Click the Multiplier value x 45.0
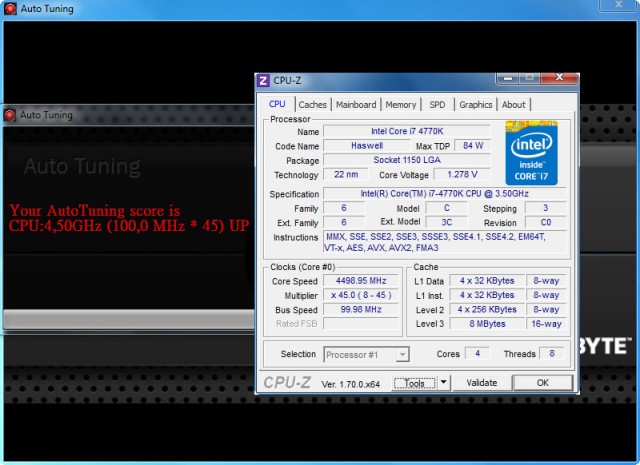The width and height of the screenshot is (640, 465). click(x=361, y=295)
